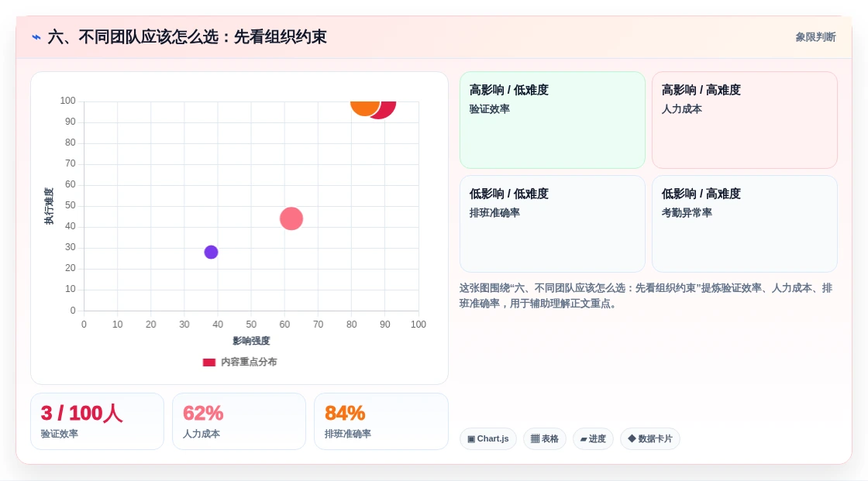
Task: Click the 62% value text
Action: tap(203, 413)
